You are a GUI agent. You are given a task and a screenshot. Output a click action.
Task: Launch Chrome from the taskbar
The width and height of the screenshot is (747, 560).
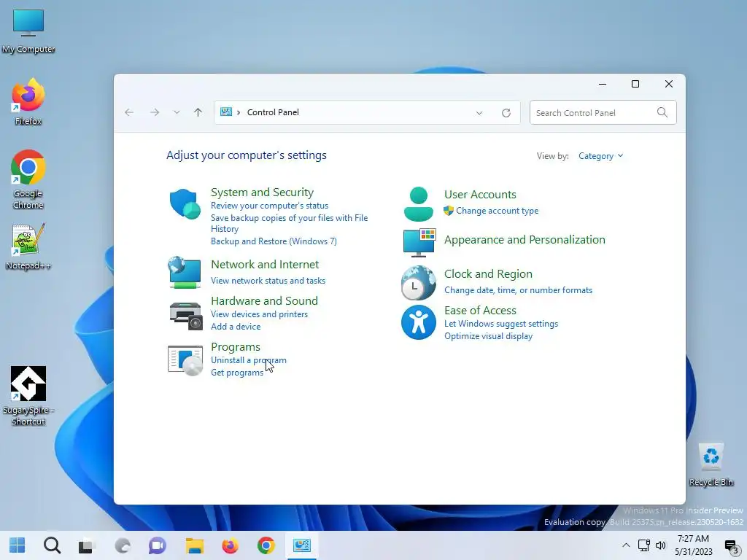pos(266,545)
